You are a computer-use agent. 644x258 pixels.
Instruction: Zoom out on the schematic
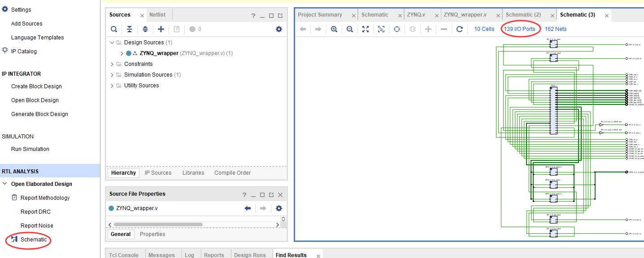pyautogui.click(x=349, y=29)
